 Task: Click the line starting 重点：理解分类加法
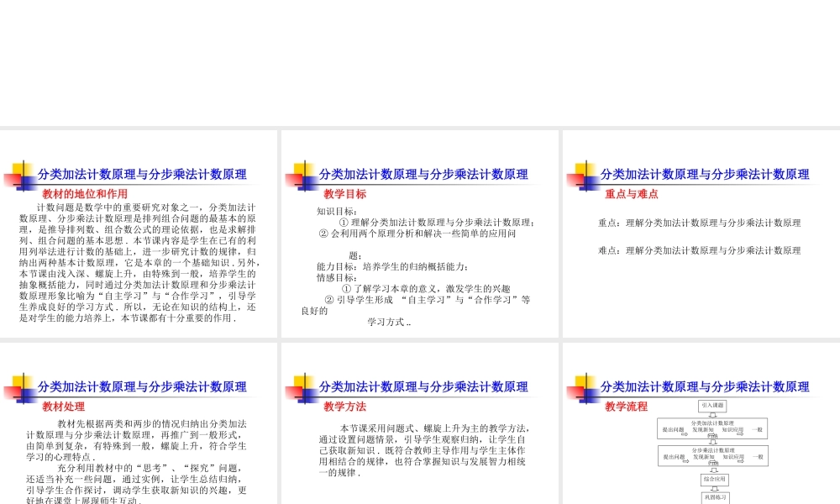click(700, 223)
